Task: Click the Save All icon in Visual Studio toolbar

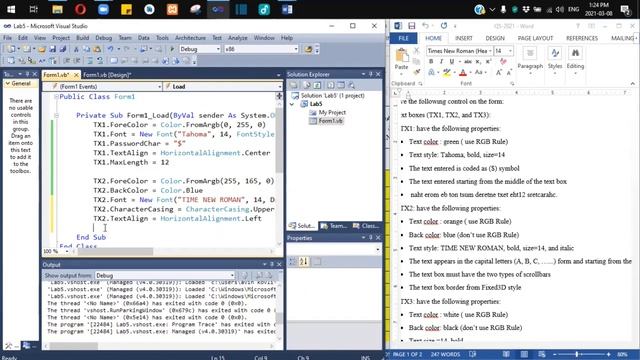Action: point(62,49)
